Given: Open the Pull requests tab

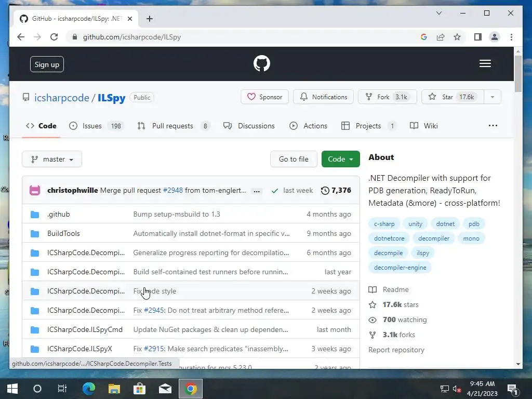Looking at the screenshot, I should (174, 126).
